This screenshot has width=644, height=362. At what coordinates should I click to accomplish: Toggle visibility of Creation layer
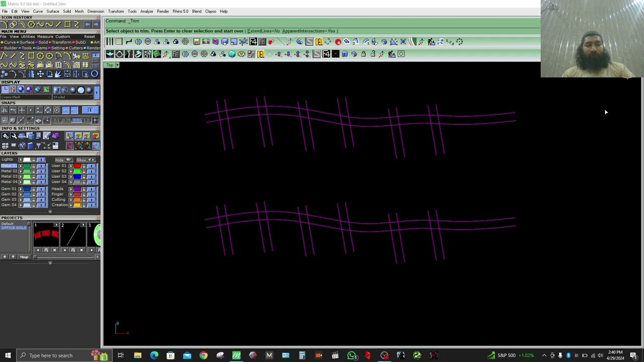click(x=92, y=205)
